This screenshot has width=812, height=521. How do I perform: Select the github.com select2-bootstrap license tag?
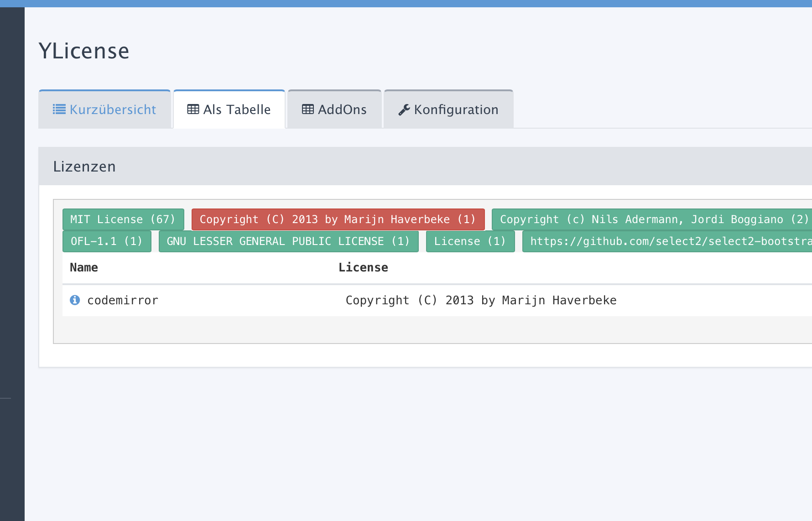point(667,241)
